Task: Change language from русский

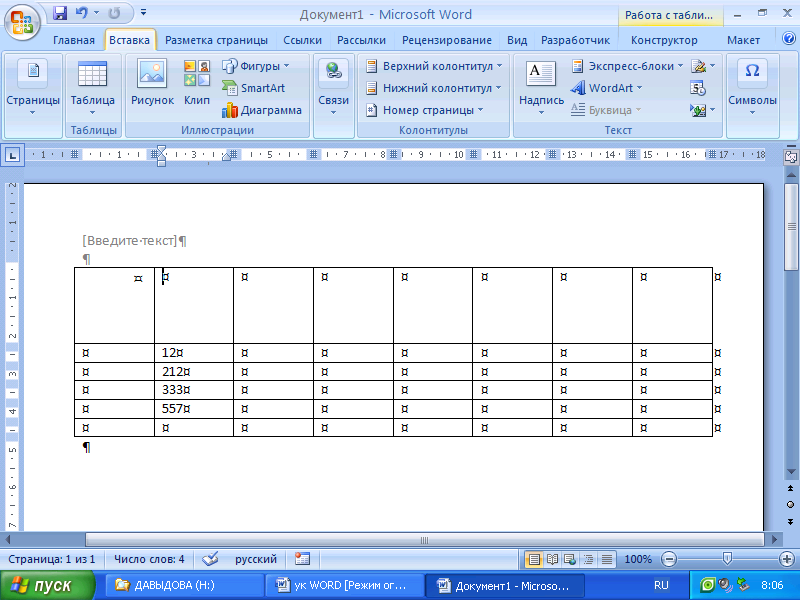Action: [x=256, y=559]
